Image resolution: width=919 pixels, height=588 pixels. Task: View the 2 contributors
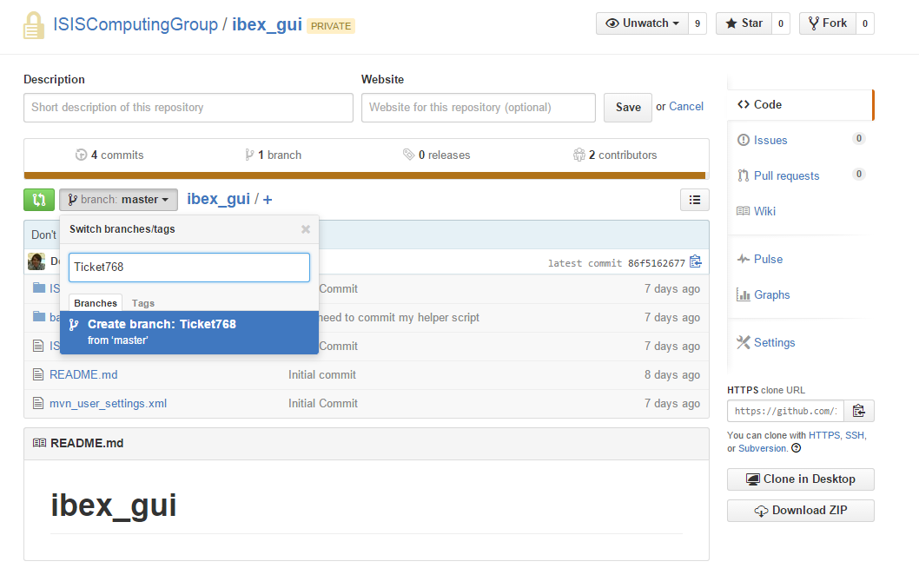tap(615, 155)
